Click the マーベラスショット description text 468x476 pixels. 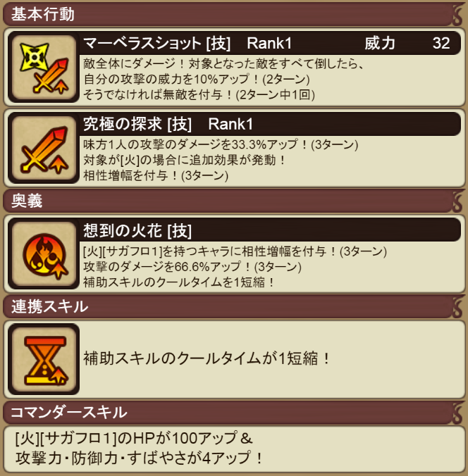223,80
